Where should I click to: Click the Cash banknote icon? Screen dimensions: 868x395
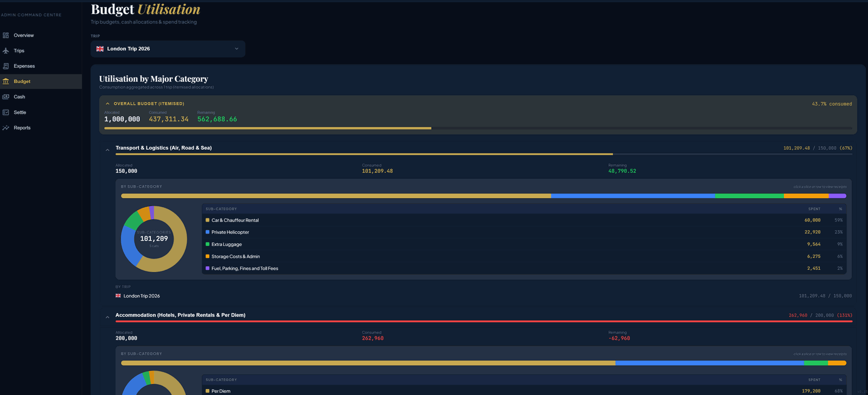pos(6,96)
